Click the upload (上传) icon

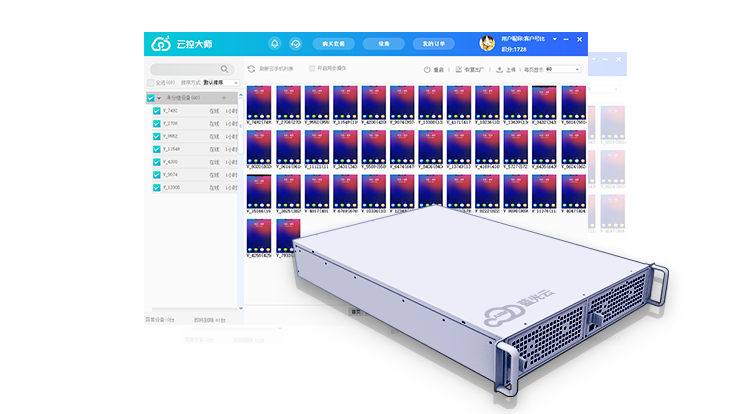tap(499, 70)
